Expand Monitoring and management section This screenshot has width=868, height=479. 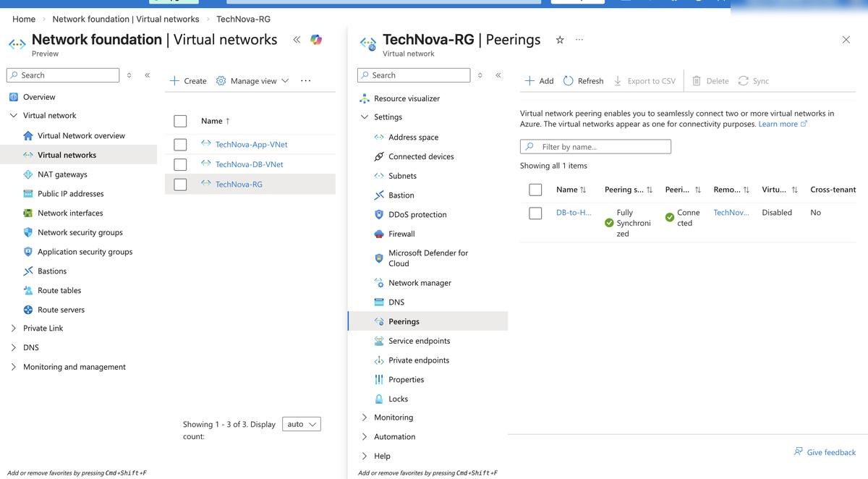[x=13, y=367]
